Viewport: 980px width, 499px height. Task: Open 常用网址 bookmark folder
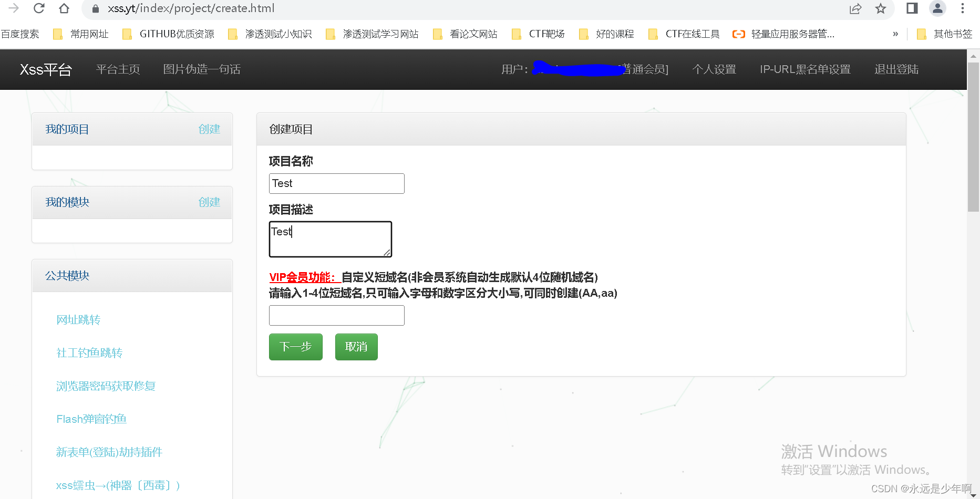tap(81, 34)
